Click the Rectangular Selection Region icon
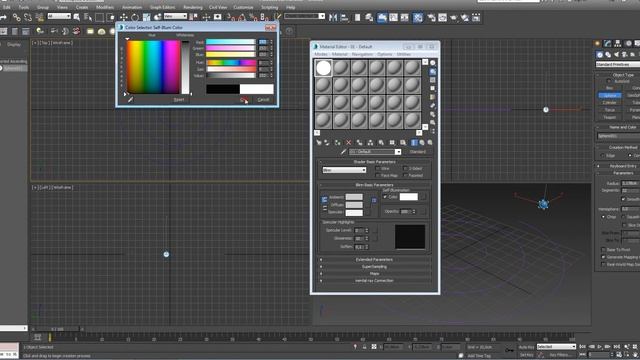The width and height of the screenshot is (640, 360). (99, 17)
